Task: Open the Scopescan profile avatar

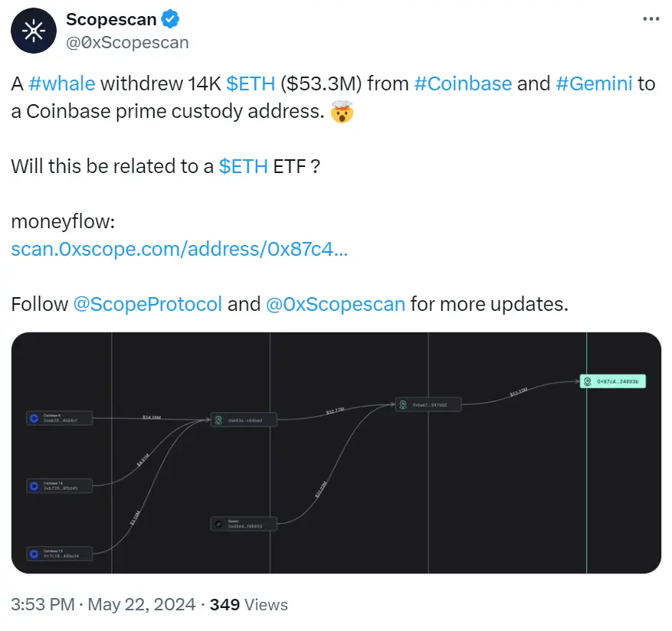Action: pos(32,31)
